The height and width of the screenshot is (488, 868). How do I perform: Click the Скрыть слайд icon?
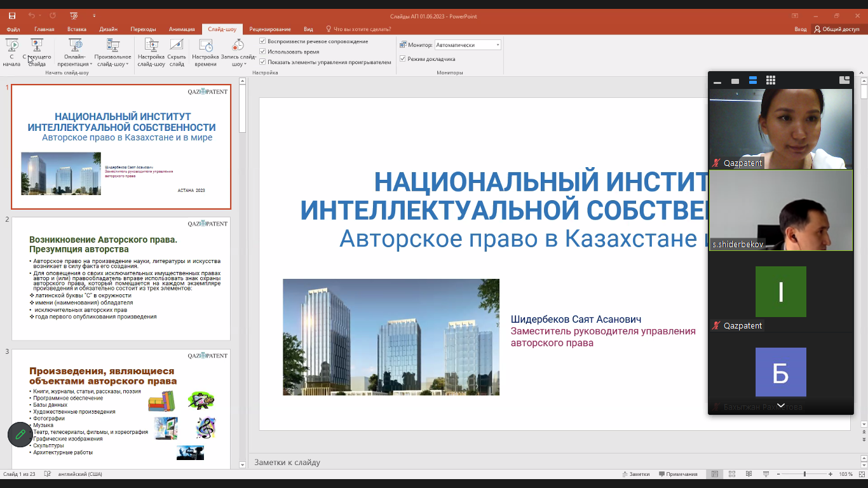pos(177,52)
